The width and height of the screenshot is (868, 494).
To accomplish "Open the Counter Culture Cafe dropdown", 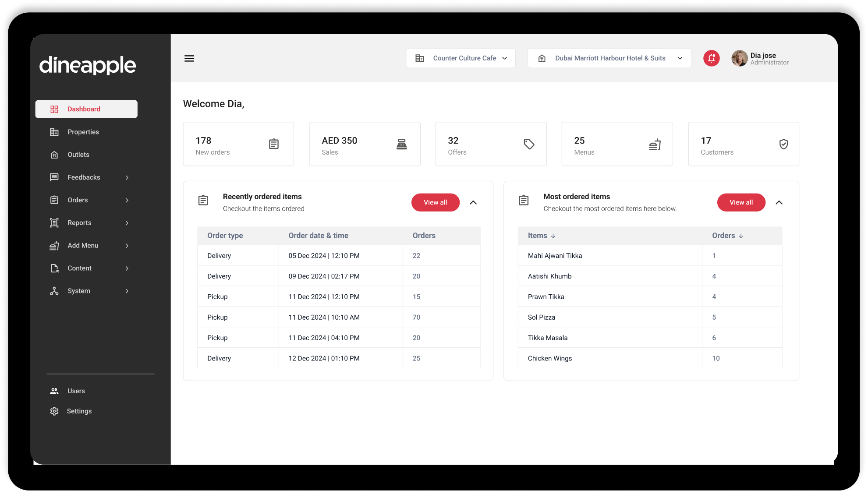I will click(461, 58).
